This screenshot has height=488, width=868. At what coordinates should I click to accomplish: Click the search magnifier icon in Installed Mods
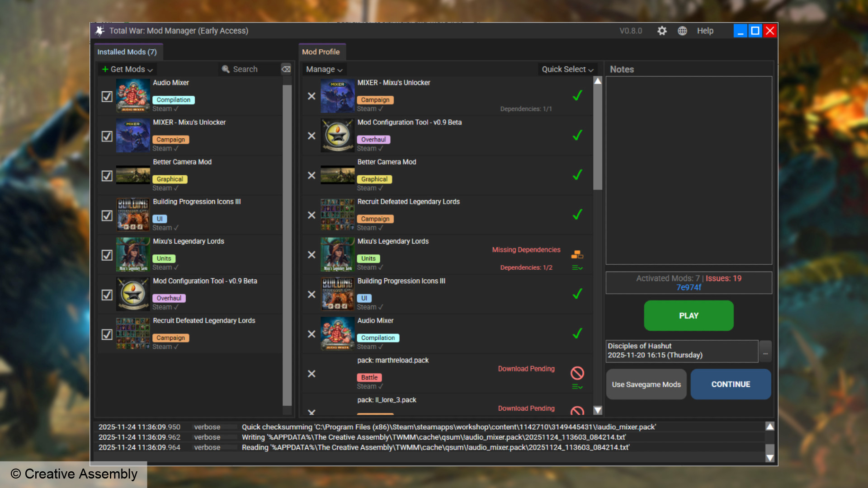226,69
